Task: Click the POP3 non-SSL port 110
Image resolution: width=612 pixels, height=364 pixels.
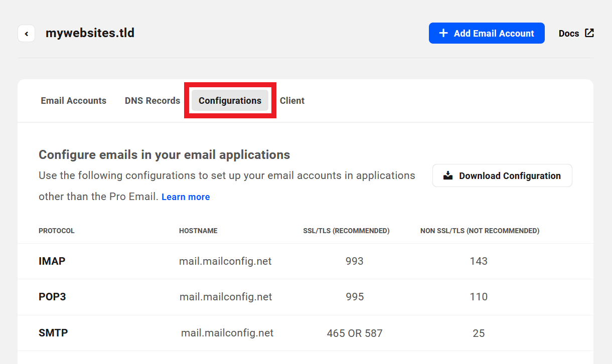Action: 479,297
